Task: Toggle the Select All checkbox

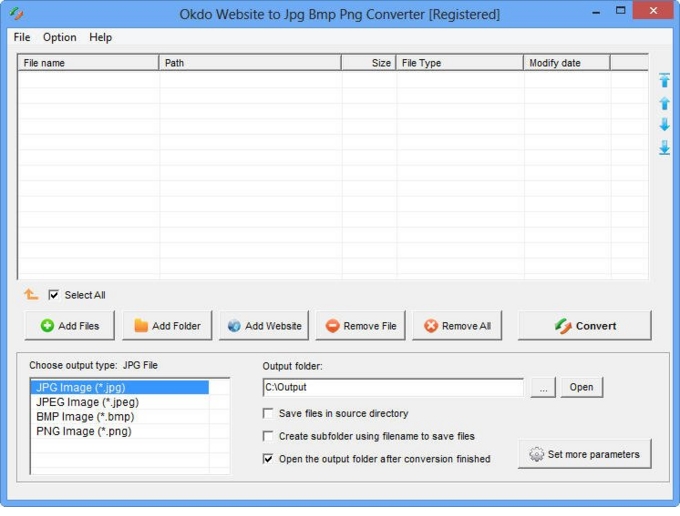Action: 54,295
